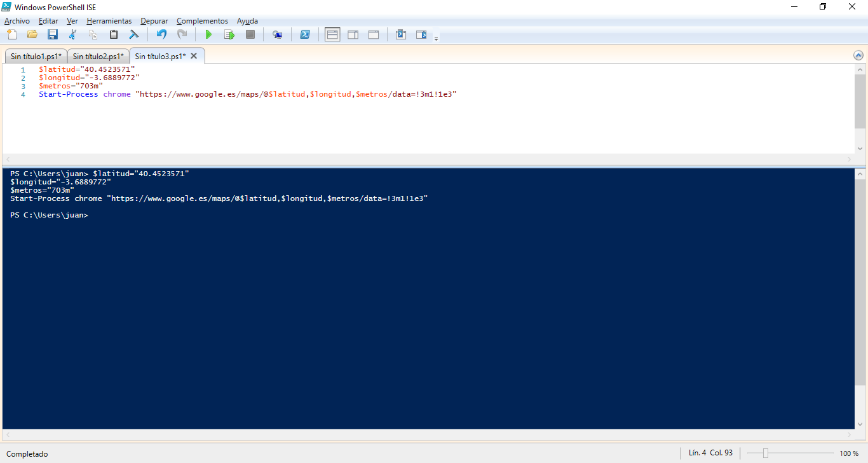The image size is (868, 463).
Task: Open the Archivo menu
Action: pyautogui.click(x=17, y=21)
